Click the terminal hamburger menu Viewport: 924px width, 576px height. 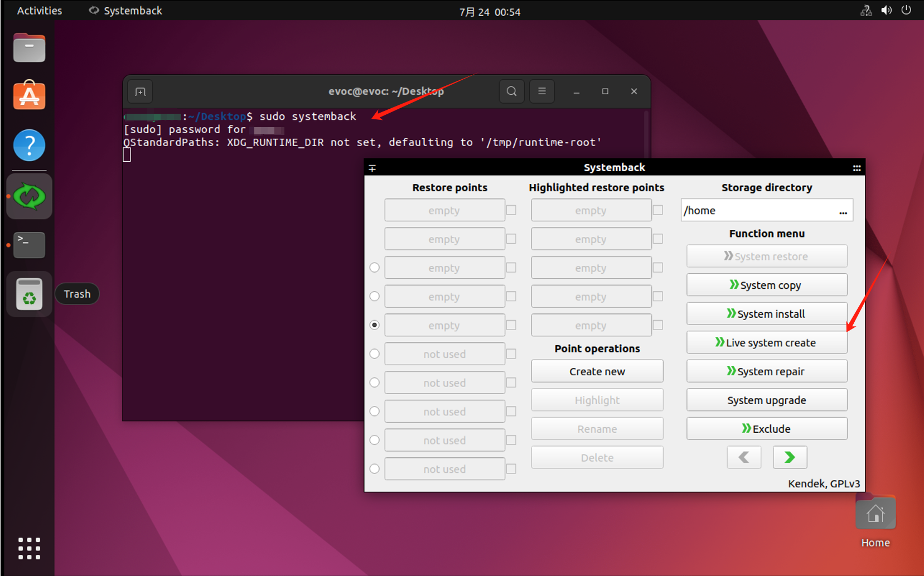pos(541,91)
